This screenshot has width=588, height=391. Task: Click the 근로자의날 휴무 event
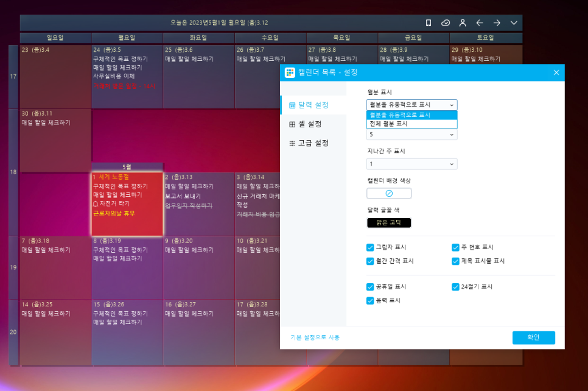(x=114, y=214)
